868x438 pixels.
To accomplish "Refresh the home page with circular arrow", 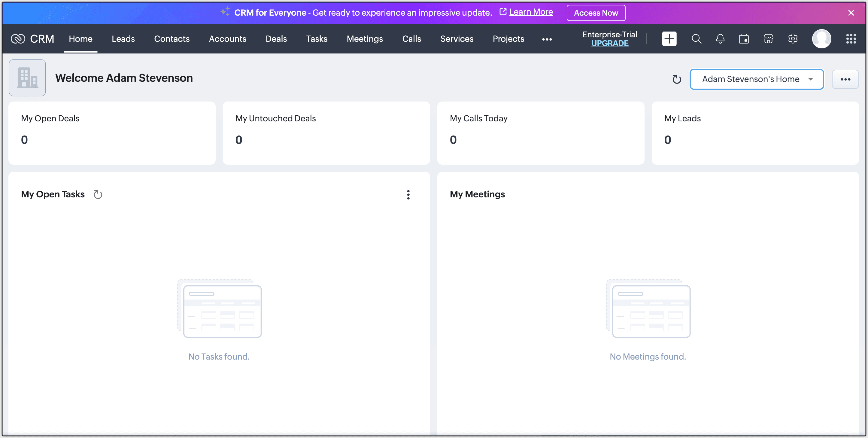I will (677, 79).
